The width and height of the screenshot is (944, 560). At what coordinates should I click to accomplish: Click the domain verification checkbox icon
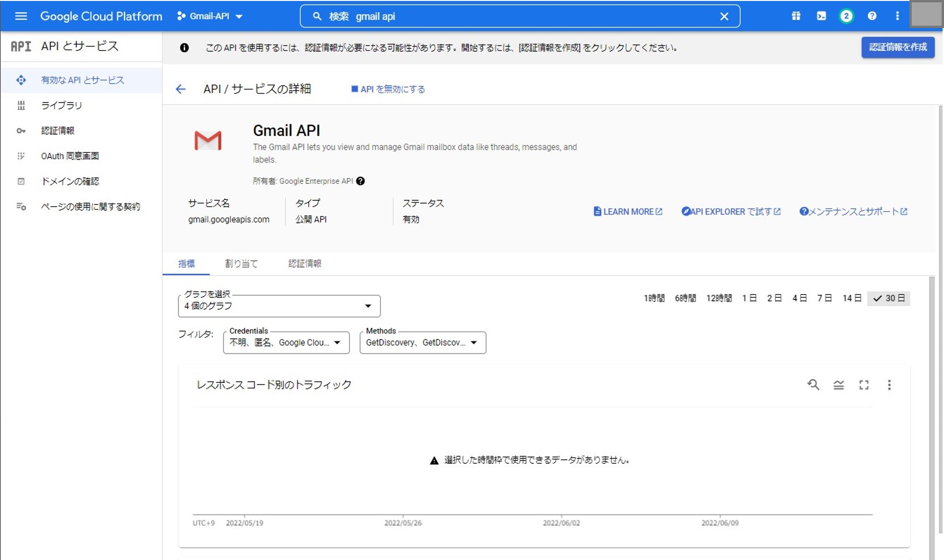(x=21, y=181)
